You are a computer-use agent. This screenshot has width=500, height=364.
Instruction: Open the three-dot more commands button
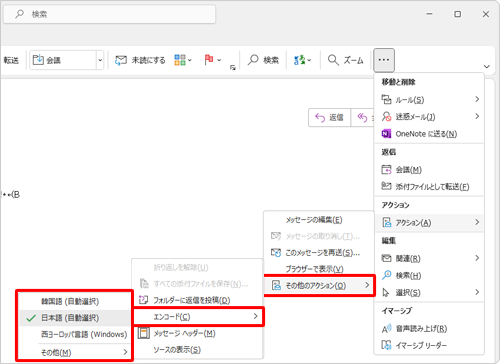[x=384, y=60]
